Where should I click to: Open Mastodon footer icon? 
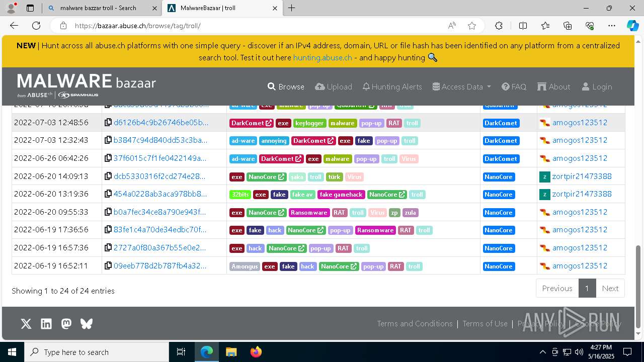coord(66,324)
